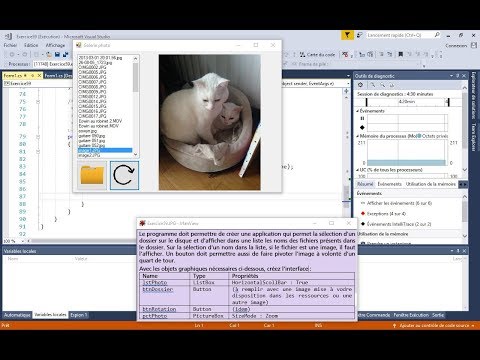Collapse the code block at line 81
This screenshot has width=480, height=360.
point(38,152)
